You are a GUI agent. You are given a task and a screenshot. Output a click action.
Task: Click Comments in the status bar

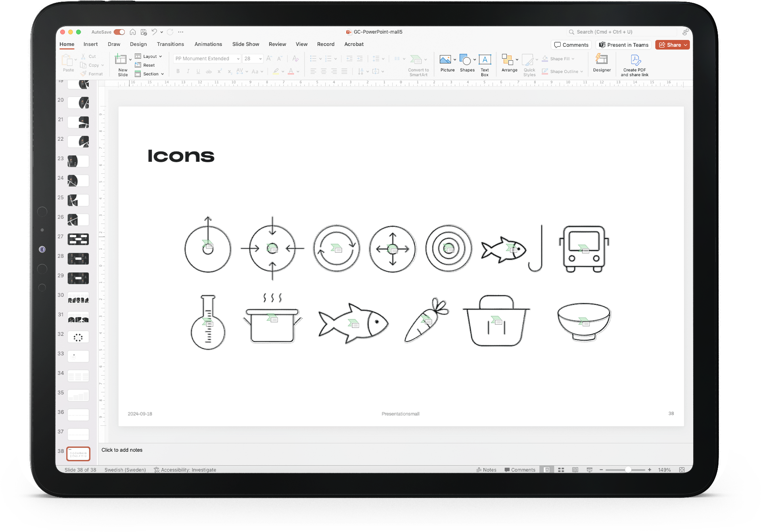click(x=519, y=470)
